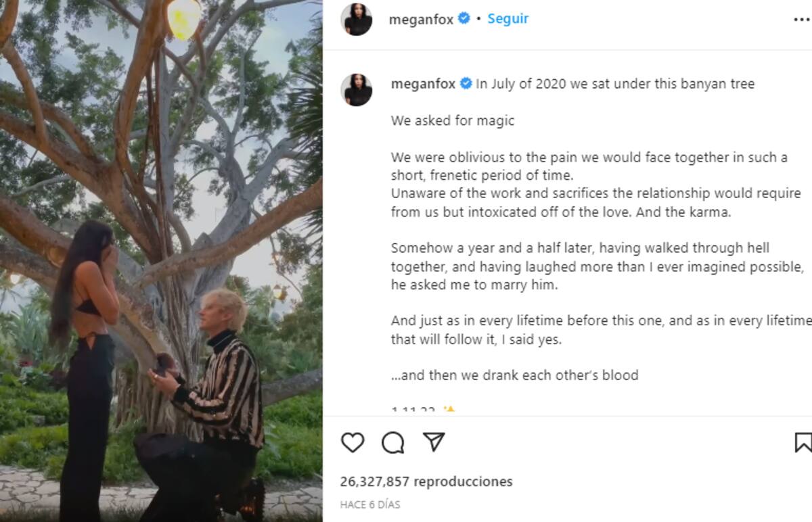Open the three-dots more options menu
The image size is (812, 522).
pyautogui.click(x=801, y=20)
